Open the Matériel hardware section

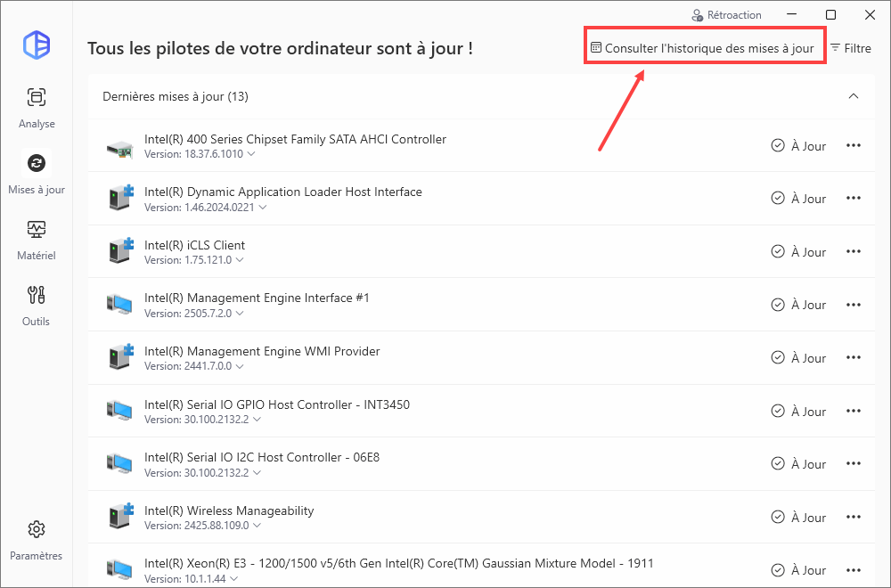click(37, 240)
